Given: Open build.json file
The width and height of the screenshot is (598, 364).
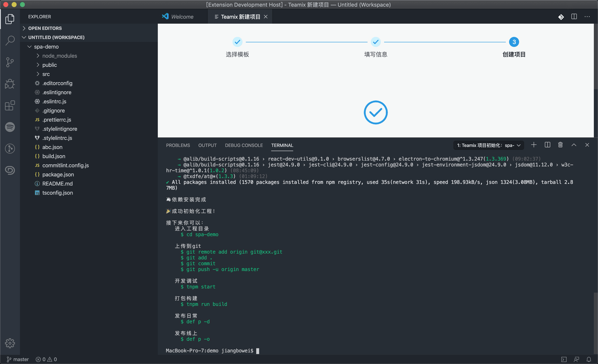Looking at the screenshot, I should point(89,156).
